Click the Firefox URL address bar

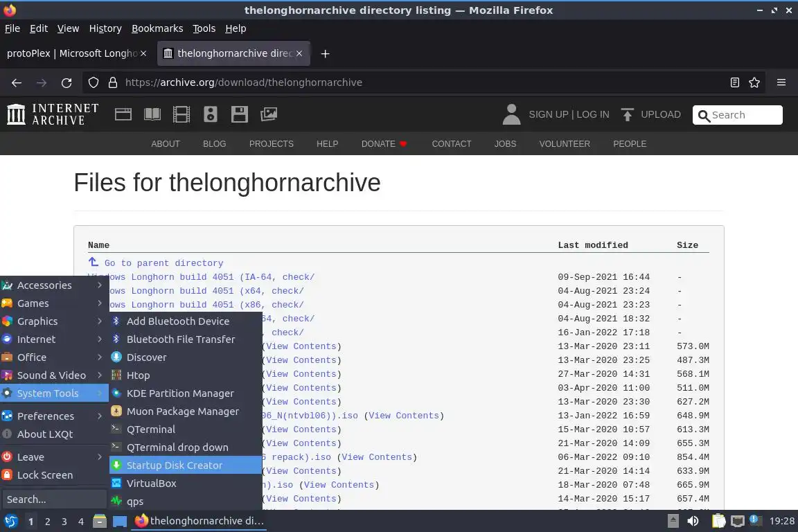[x=423, y=82]
